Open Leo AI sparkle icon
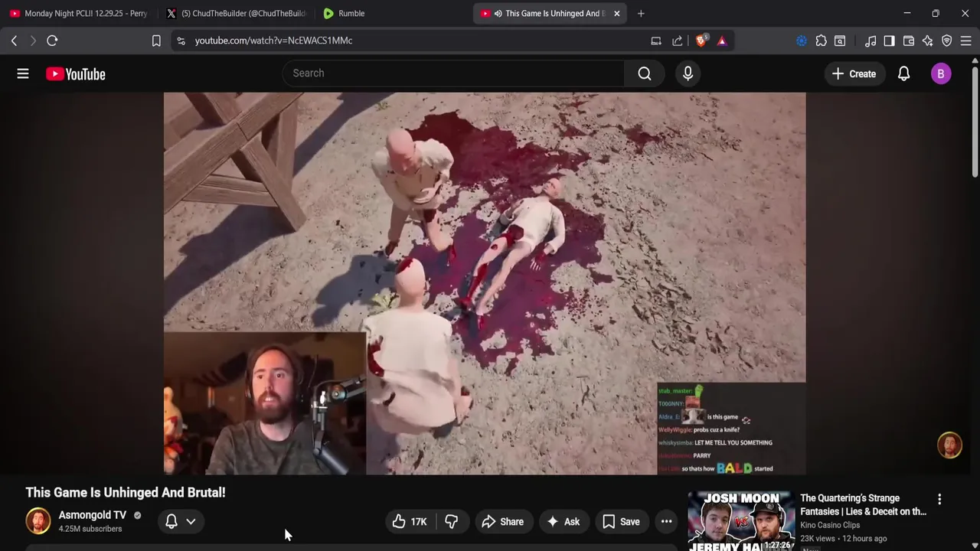 click(x=928, y=41)
